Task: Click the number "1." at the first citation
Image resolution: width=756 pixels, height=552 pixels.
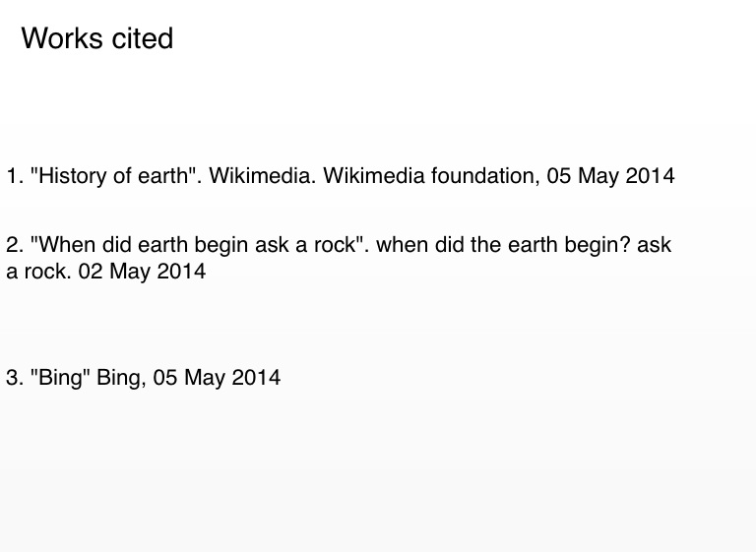Action: 15,176
